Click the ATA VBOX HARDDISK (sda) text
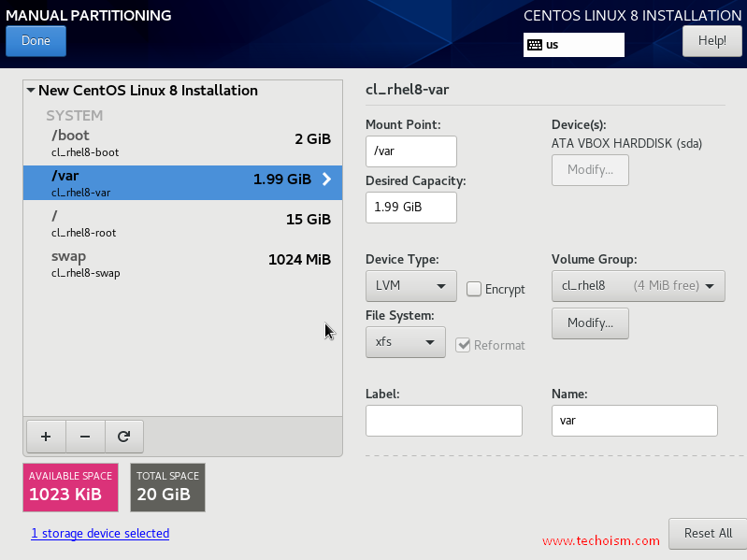The height and width of the screenshot is (560, 747). 626,143
